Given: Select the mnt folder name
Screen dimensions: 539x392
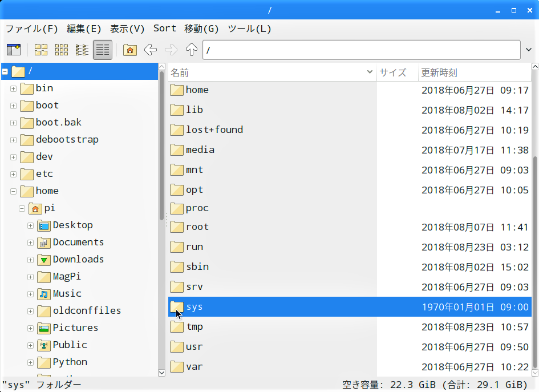Looking at the screenshot, I should [194, 170].
